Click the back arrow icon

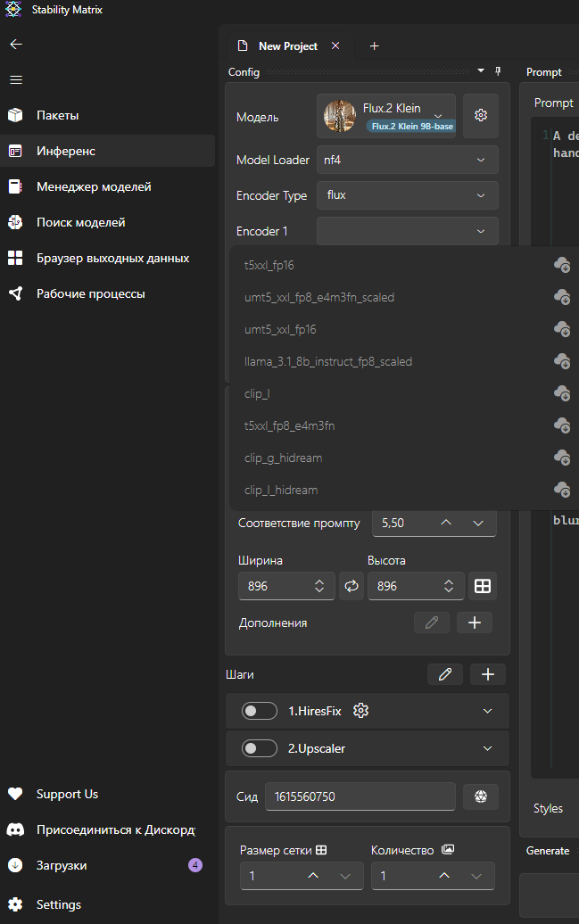[x=16, y=45]
